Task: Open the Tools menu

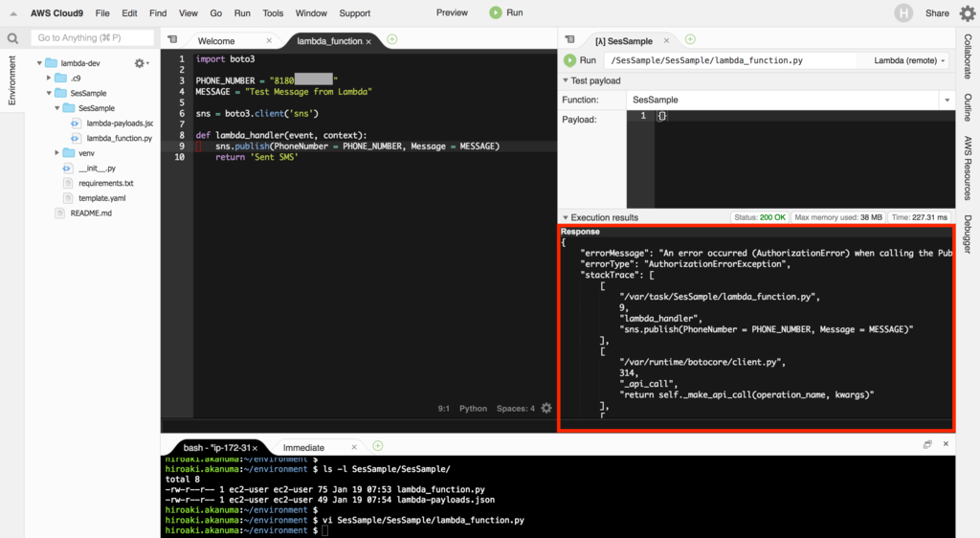Action: click(273, 13)
